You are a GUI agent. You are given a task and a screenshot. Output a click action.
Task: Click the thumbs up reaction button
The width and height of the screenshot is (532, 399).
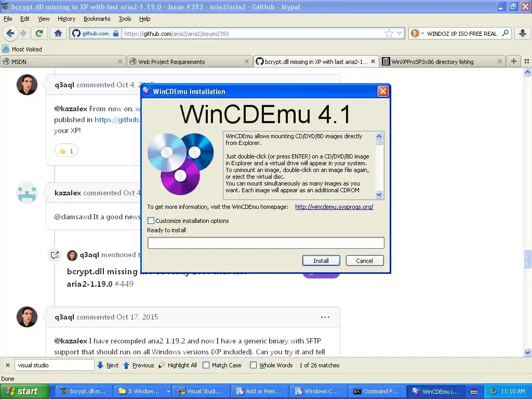tap(66, 151)
